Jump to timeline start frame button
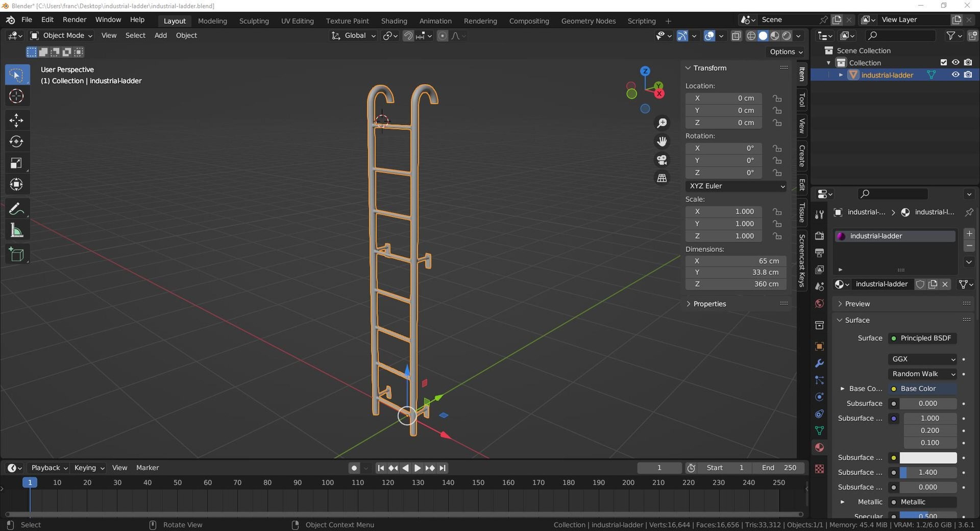 point(381,468)
